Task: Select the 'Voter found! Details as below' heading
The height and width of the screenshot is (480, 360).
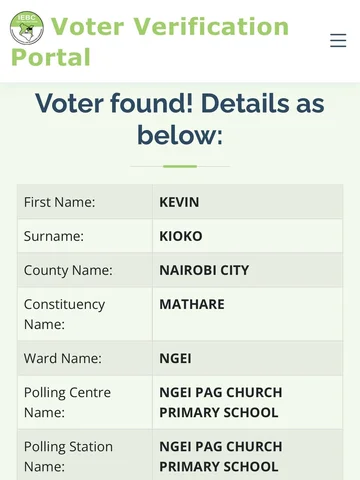Action: [x=180, y=119]
